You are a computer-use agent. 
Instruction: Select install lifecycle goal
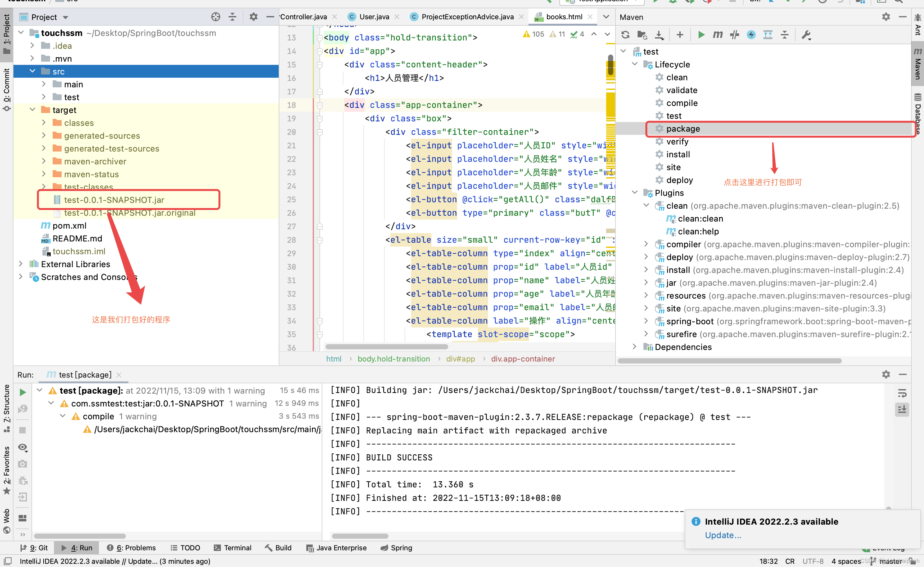coord(678,154)
